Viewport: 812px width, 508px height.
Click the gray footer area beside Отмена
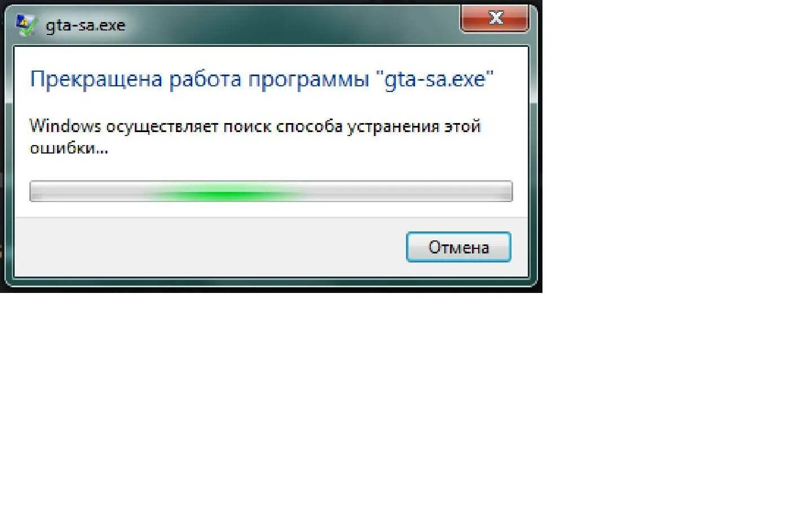[x=209, y=247]
